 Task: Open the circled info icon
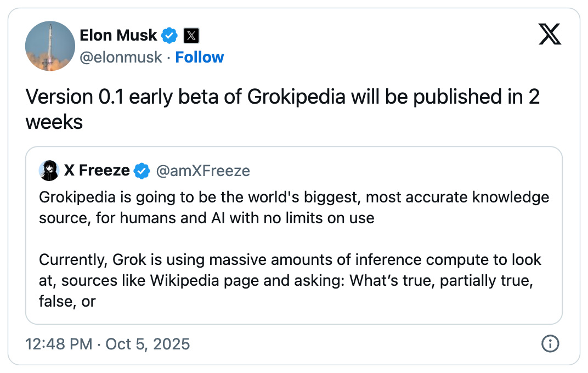[550, 344]
